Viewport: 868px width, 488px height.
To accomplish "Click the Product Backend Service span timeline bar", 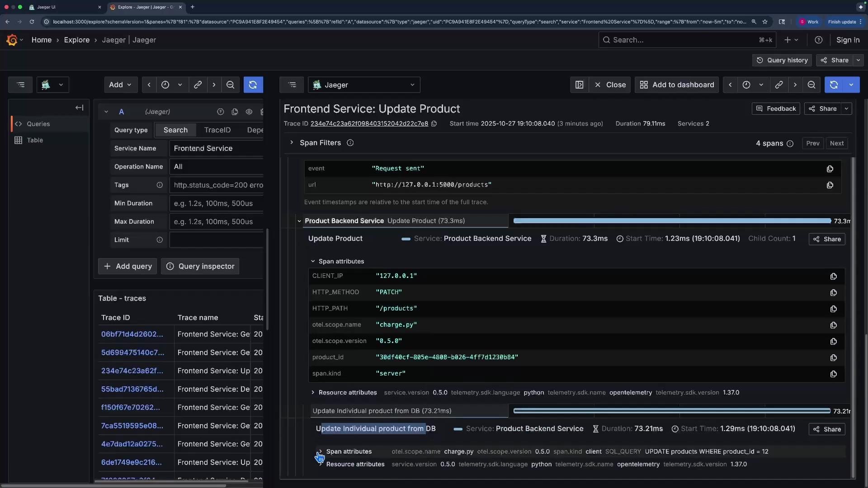I will [672, 221].
